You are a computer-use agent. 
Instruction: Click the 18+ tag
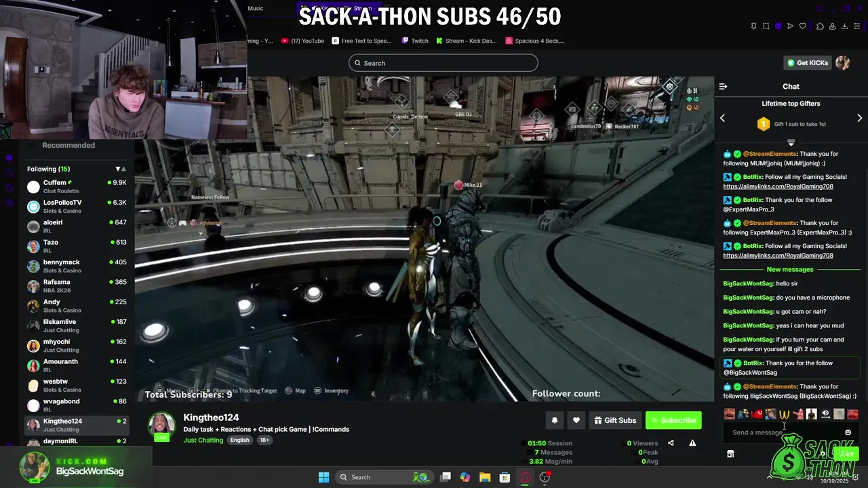264,440
